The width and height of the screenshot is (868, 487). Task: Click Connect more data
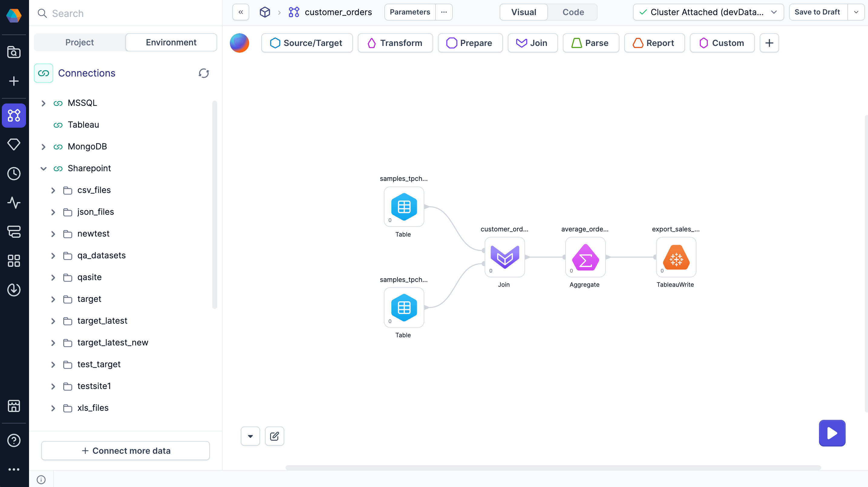click(x=125, y=451)
